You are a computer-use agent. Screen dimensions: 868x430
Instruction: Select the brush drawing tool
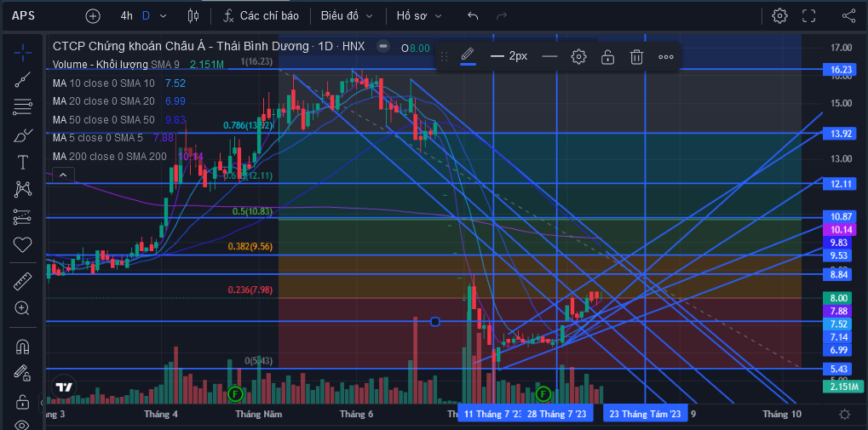pyautogui.click(x=23, y=135)
